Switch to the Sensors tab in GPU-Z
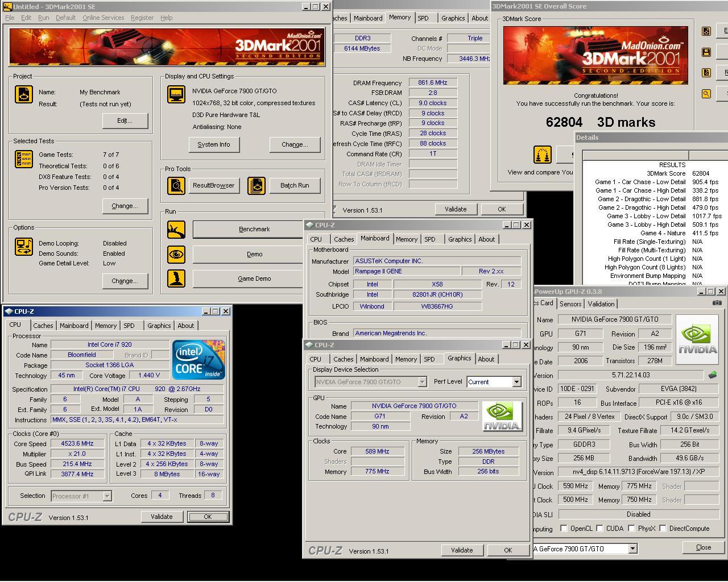 tap(570, 304)
